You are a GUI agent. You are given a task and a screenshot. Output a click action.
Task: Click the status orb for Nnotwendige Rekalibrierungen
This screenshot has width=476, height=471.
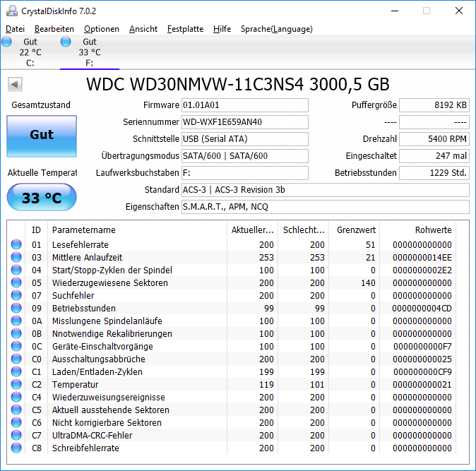coord(16,333)
